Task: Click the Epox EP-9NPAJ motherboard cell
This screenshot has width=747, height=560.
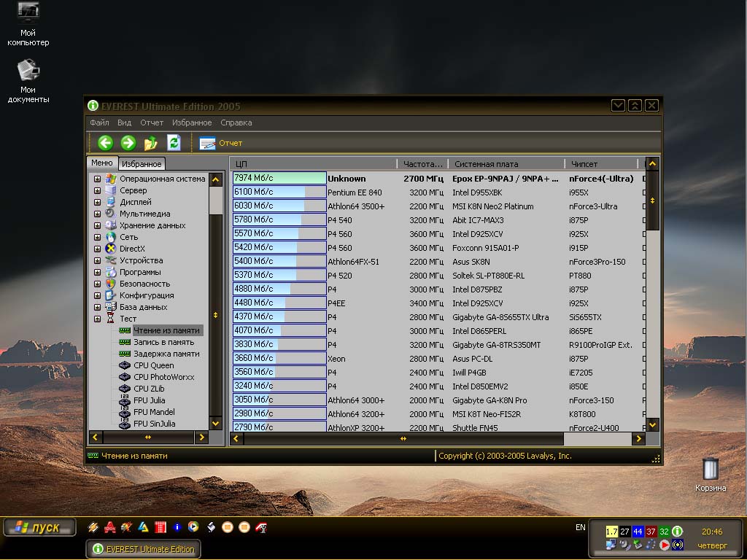Action: (505, 179)
